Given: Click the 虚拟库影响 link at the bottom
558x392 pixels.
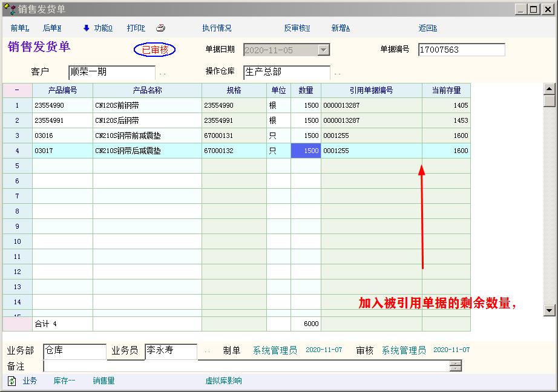Looking at the screenshot, I should [x=223, y=381].
